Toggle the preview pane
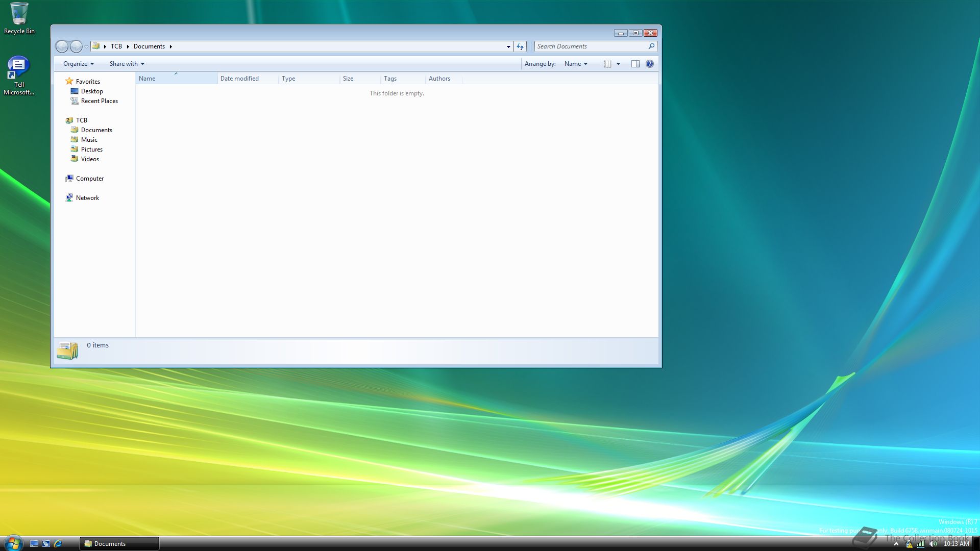This screenshot has height=551, width=980. tap(635, 64)
